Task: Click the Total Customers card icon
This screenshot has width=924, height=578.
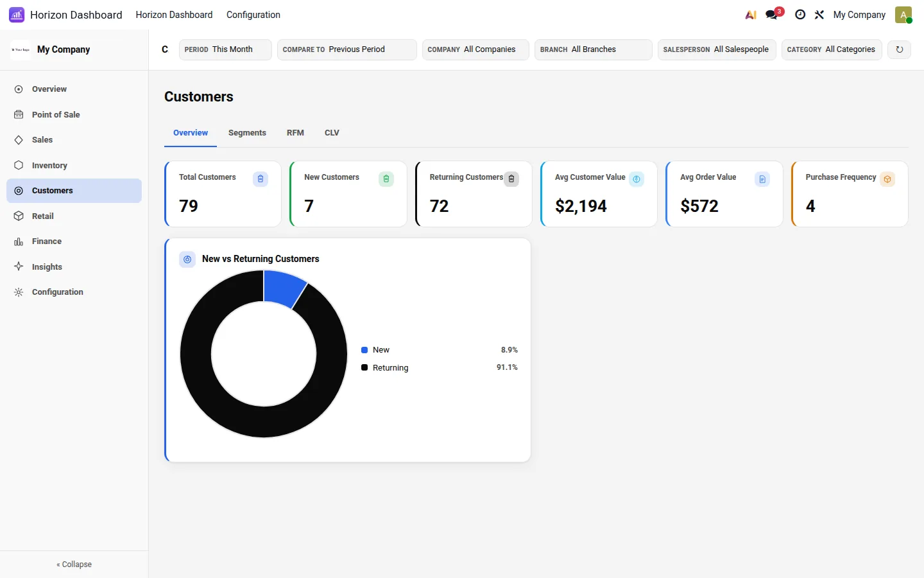Action: 261,179
